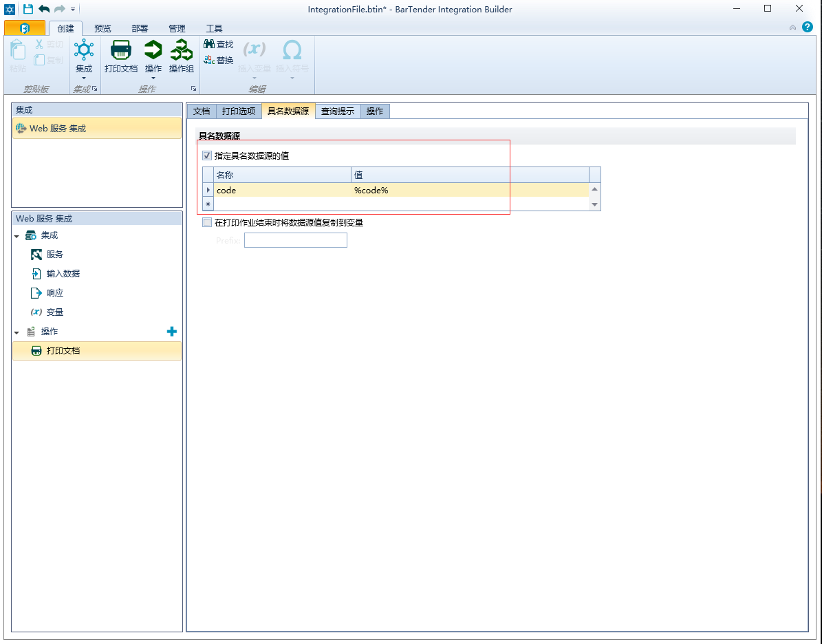This screenshot has width=822, height=644.
Task: Switch to the 查询提示 tab
Action: pos(337,111)
